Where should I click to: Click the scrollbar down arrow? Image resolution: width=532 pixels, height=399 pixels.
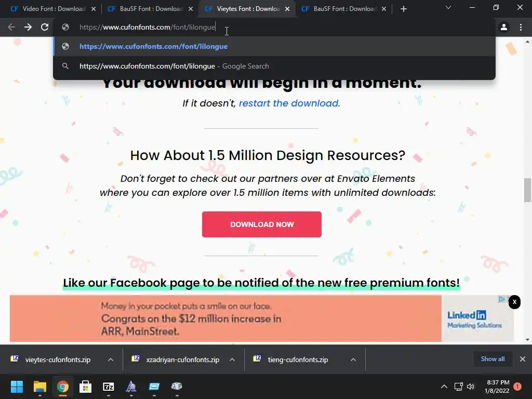coord(527,339)
